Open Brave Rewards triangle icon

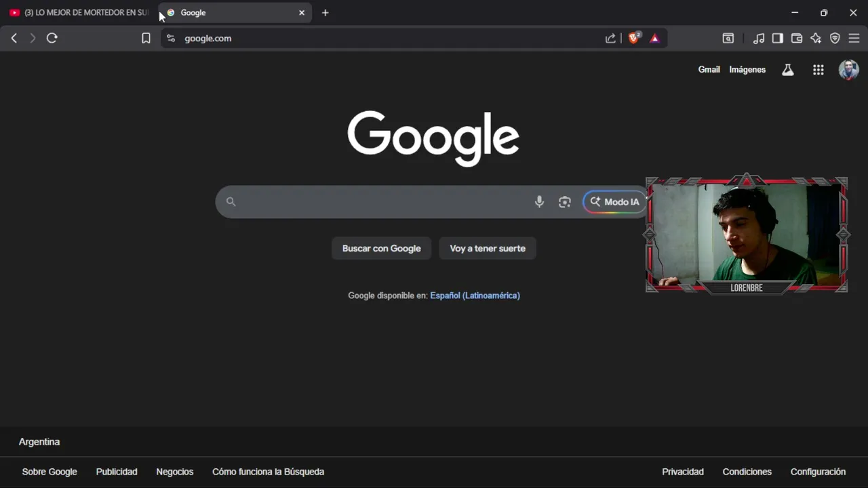[654, 39]
